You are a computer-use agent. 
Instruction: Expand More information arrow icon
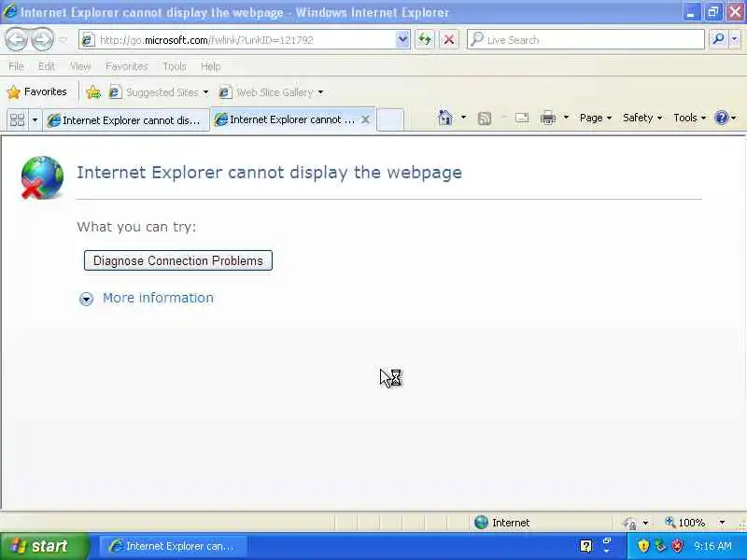click(86, 299)
